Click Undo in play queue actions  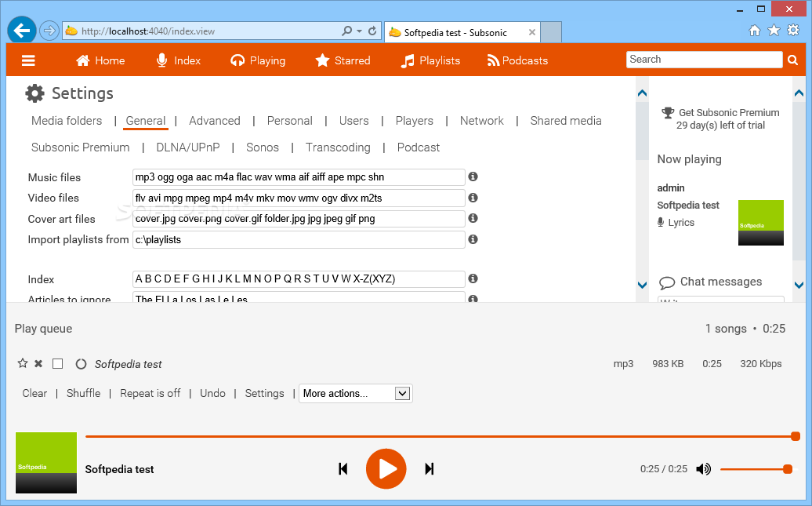(x=213, y=394)
